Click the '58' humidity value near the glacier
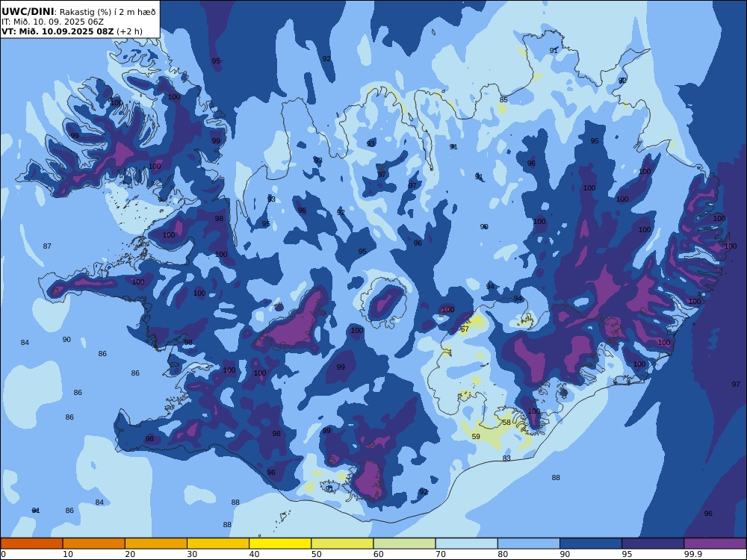Screen dimensions: 747x560 [506, 423]
